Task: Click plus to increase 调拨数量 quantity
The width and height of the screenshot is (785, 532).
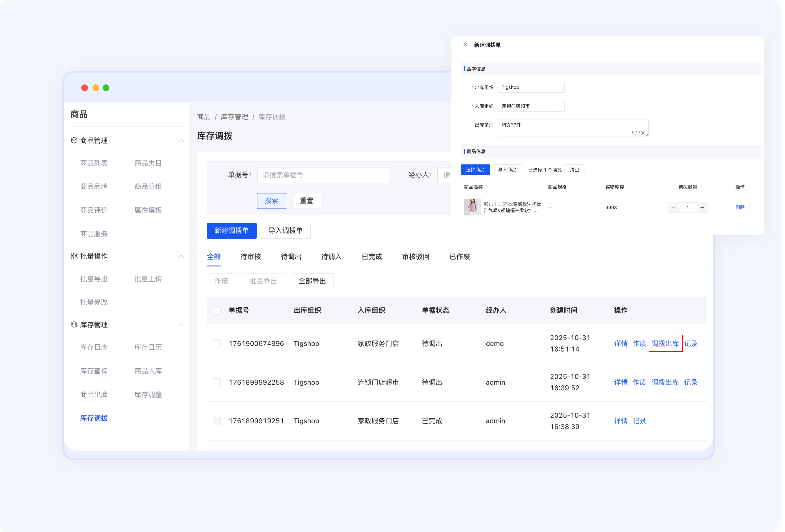Action: pos(703,207)
